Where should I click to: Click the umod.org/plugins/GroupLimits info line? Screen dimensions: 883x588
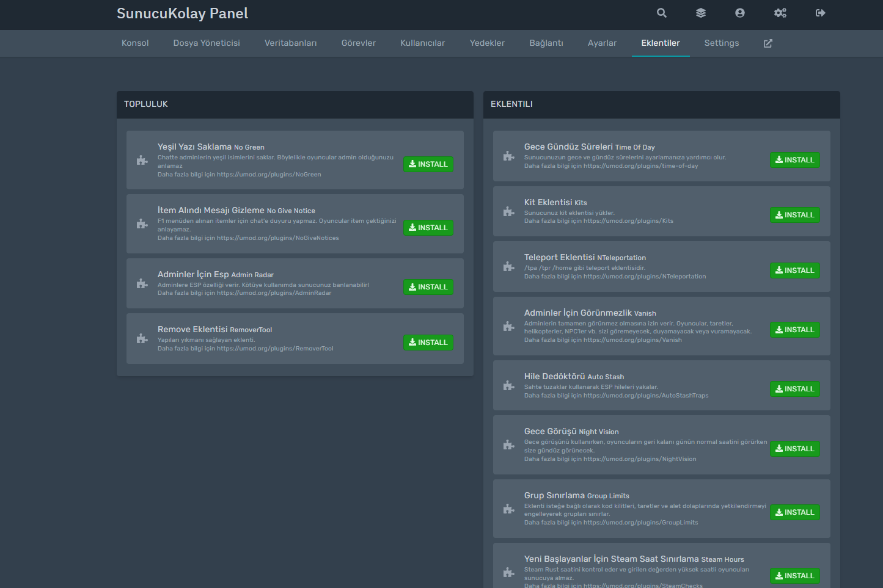(611, 523)
